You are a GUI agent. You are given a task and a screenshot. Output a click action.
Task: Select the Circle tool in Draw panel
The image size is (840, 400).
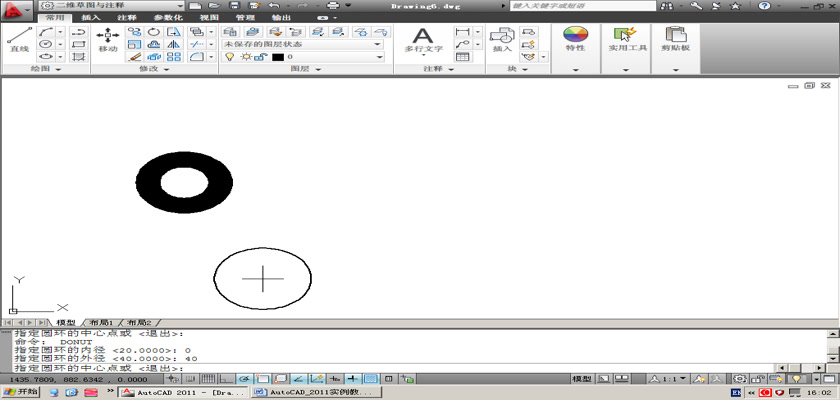(46, 44)
